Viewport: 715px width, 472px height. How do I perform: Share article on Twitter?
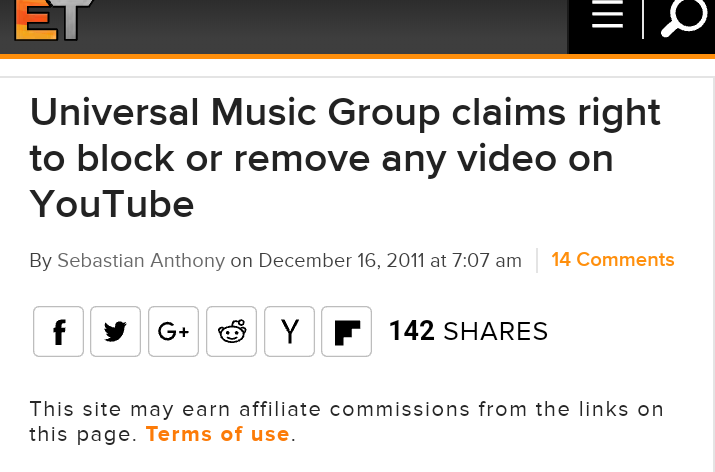115,332
